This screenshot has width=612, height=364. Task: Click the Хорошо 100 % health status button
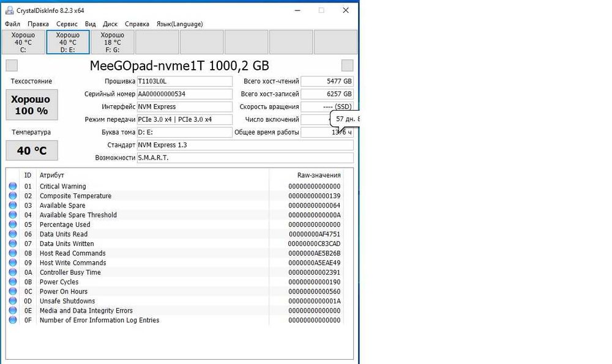(32, 105)
